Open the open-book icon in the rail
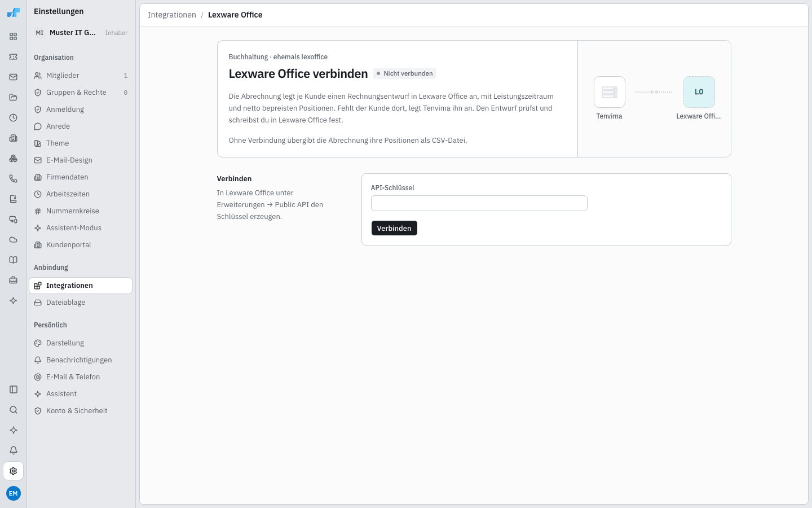 (13, 260)
